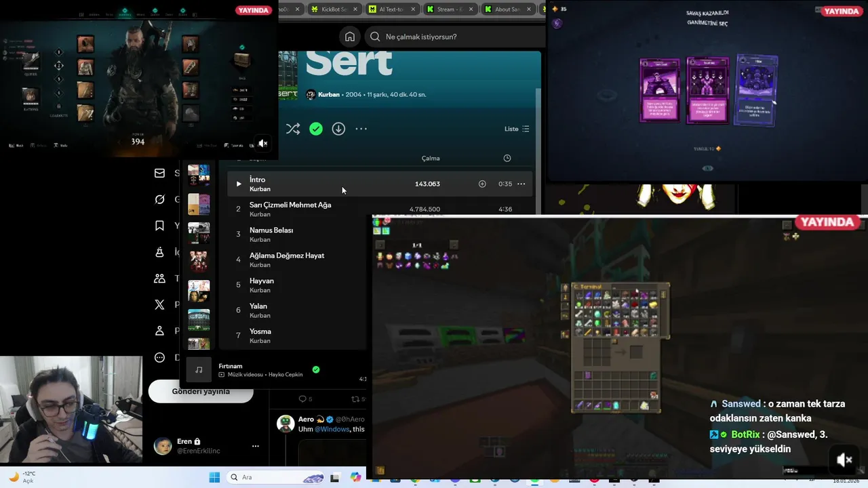Click the Çalma column header
Image resolution: width=868 pixels, height=488 pixels.
[x=431, y=158]
